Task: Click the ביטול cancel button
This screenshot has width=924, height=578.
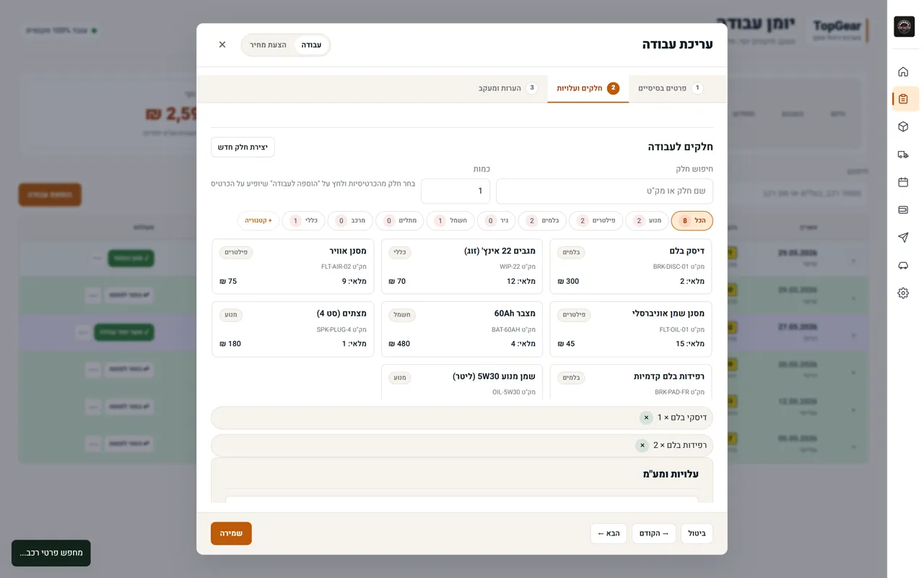Action: point(697,533)
